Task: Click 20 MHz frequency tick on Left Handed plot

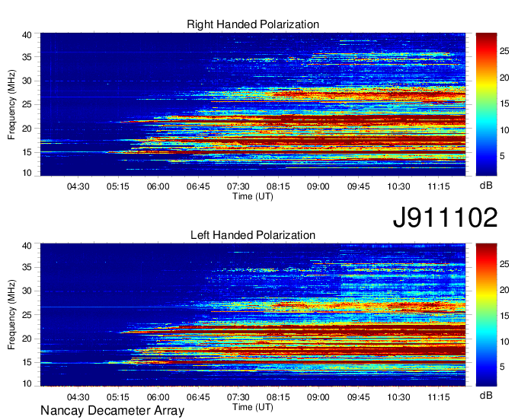Action: [x=27, y=339]
